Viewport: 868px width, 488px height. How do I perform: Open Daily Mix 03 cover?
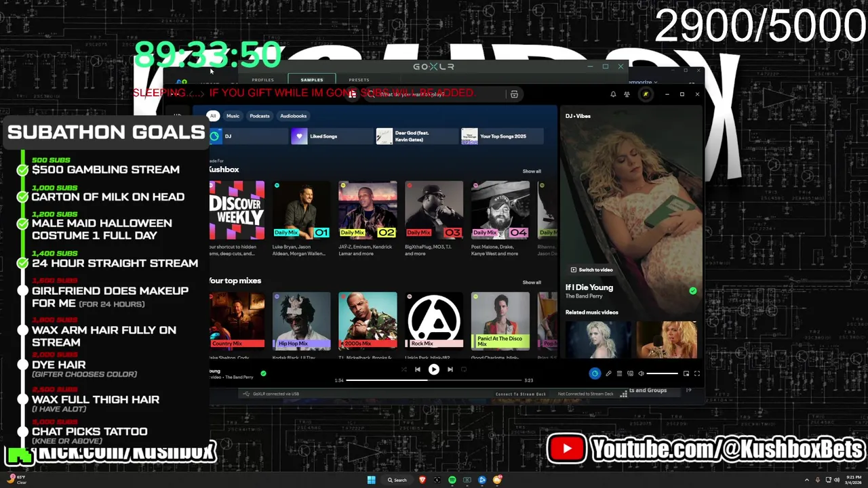tap(434, 209)
